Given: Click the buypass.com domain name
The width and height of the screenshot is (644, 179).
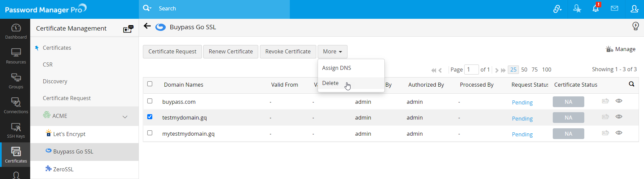Looking at the screenshot, I should [x=179, y=102].
